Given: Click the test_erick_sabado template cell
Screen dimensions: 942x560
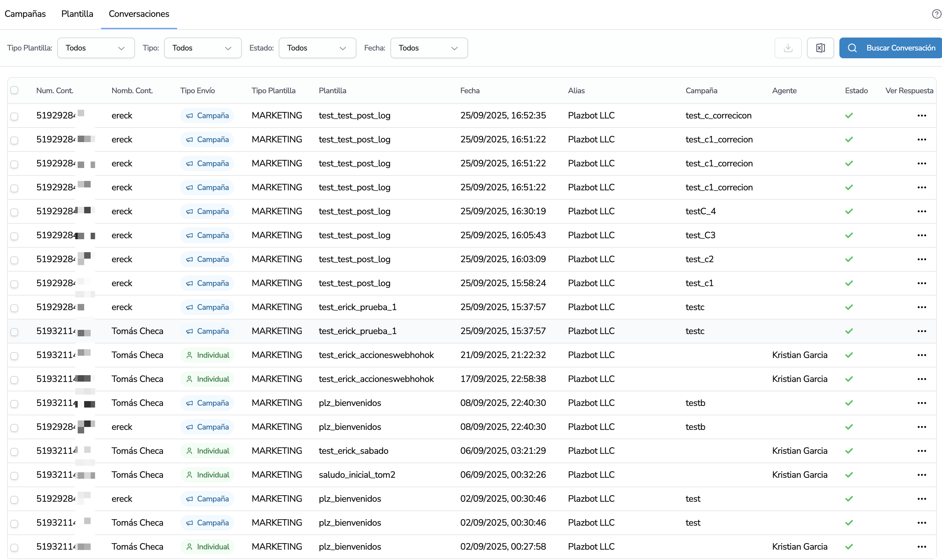Looking at the screenshot, I should pyautogui.click(x=353, y=451).
